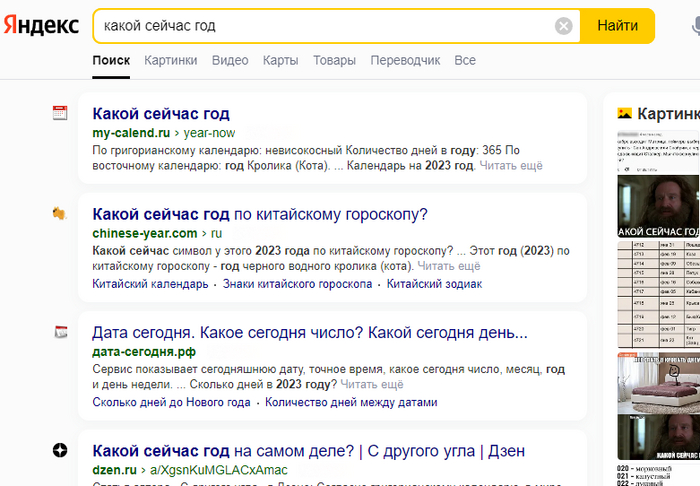
Task: Click the Дзен star favicon
Action: coord(60,450)
